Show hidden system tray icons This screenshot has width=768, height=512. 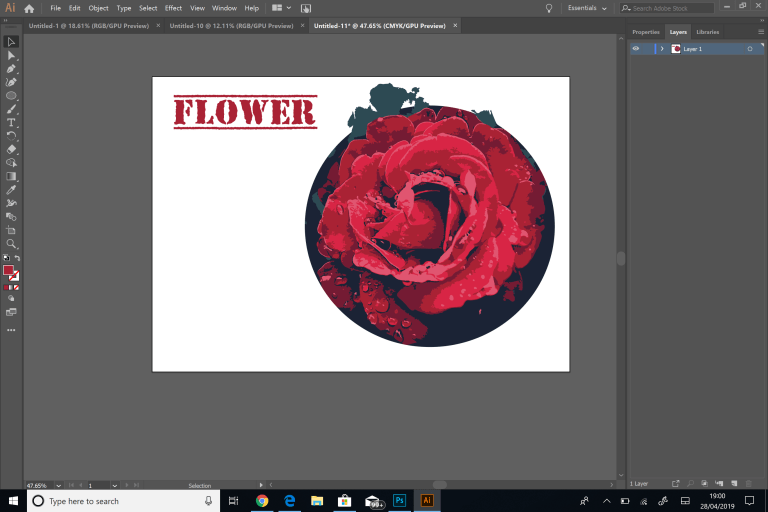[606, 501]
